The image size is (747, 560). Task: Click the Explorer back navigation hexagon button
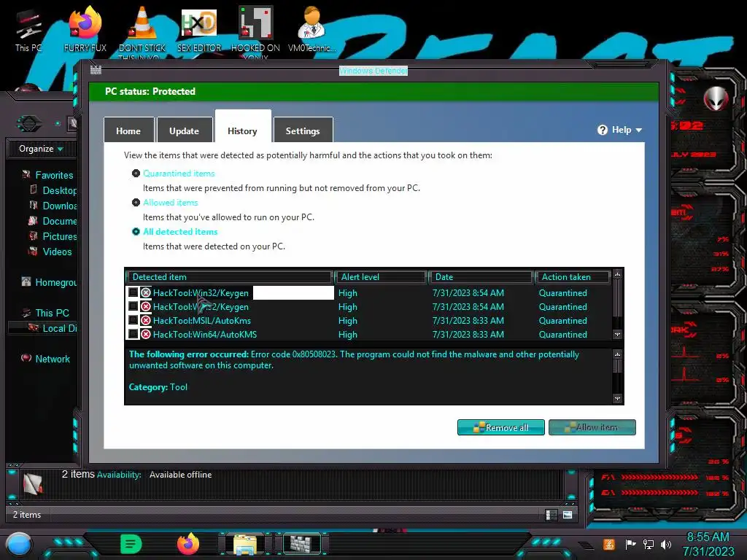(x=29, y=124)
